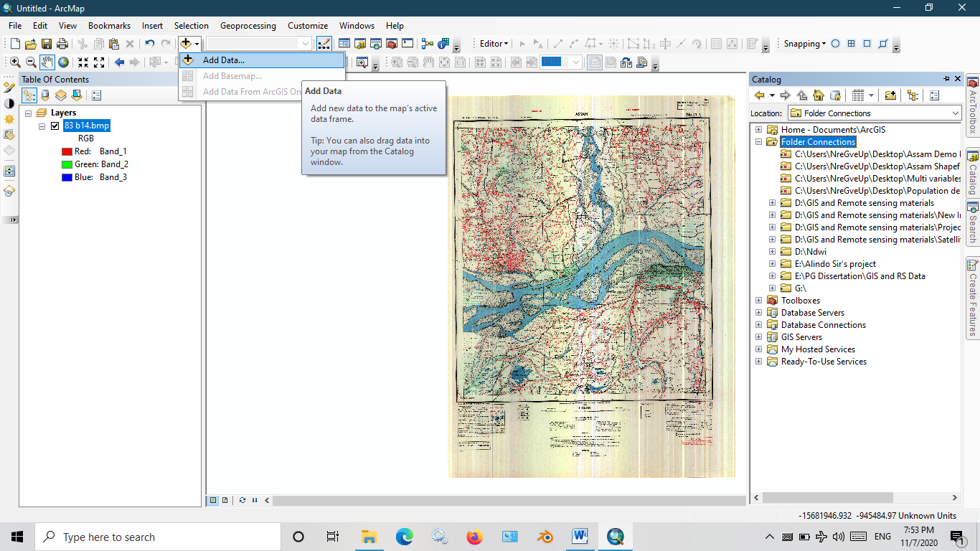The image size is (980, 551).
Task: Expand Database Servers in the Catalog tree
Action: coord(758,312)
